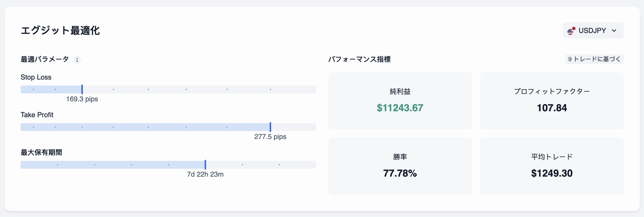Select the 平均トレード $1249.30 card
The height and width of the screenshot is (217, 644).
[x=552, y=166]
